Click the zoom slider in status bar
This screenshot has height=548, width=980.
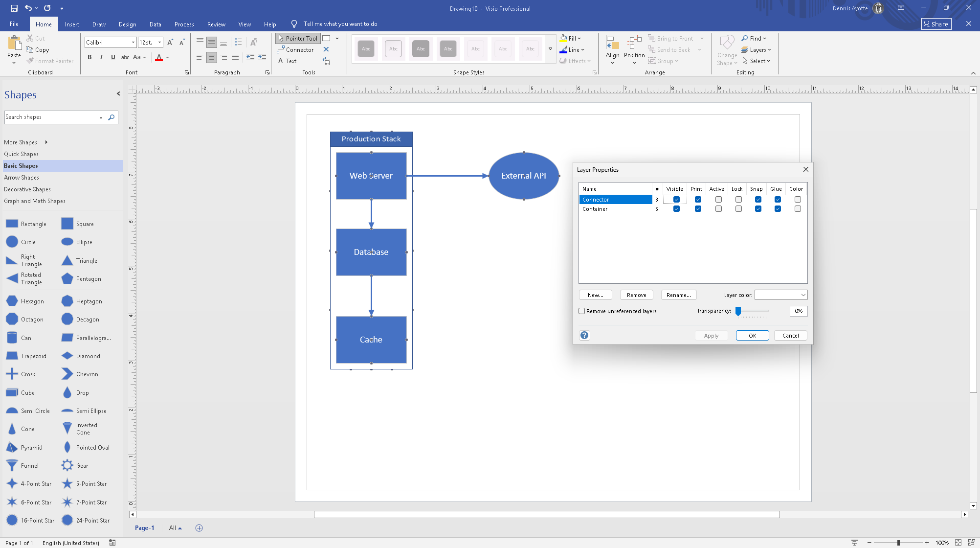tap(898, 542)
